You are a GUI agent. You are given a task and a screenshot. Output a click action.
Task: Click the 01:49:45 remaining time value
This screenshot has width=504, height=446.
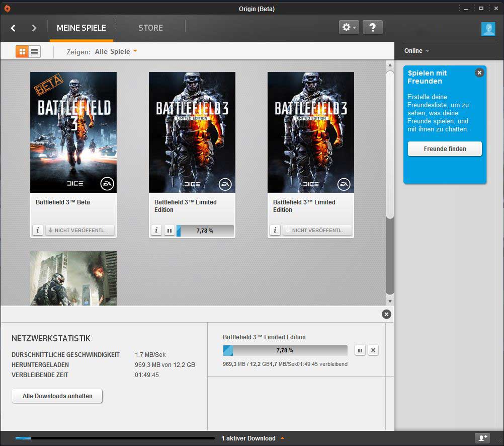tap(146, 375)
